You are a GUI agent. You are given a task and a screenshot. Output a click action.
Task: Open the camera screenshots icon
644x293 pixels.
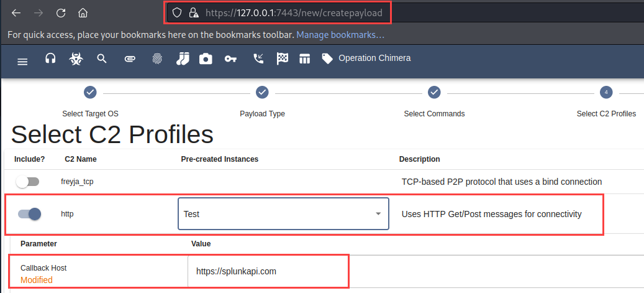point(206,58)
